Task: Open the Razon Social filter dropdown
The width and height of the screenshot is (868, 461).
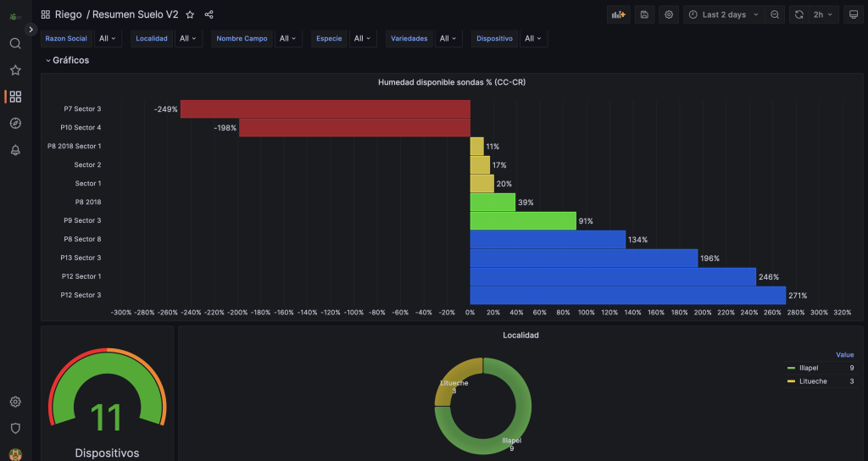Action: (x=108, y=38)
